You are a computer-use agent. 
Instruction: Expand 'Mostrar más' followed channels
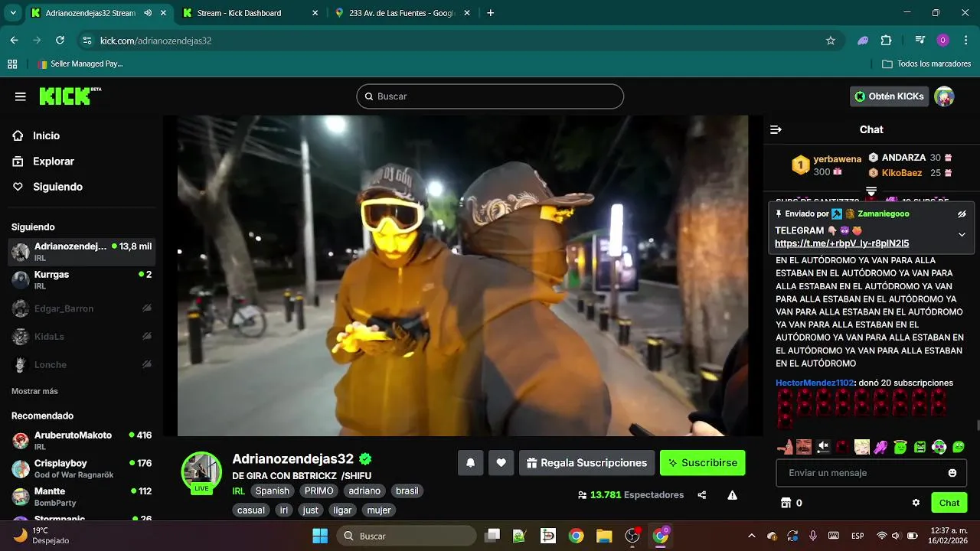[x=34, y=391]
